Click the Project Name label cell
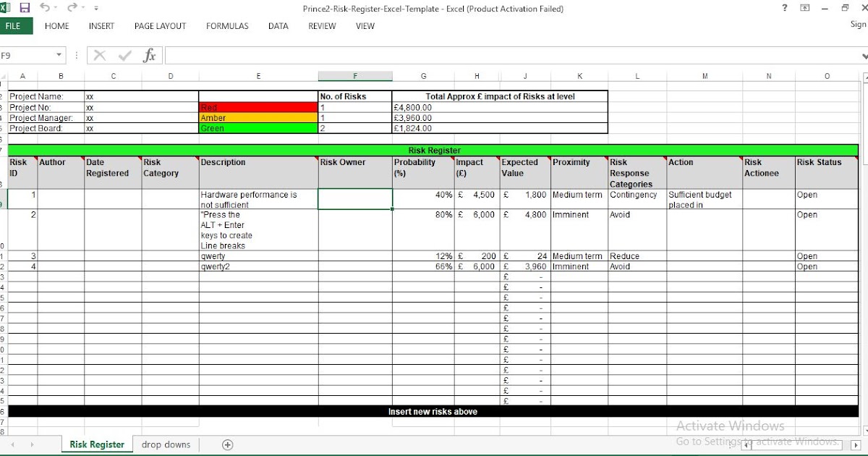The image size is (868, 456). coord(46,96)
